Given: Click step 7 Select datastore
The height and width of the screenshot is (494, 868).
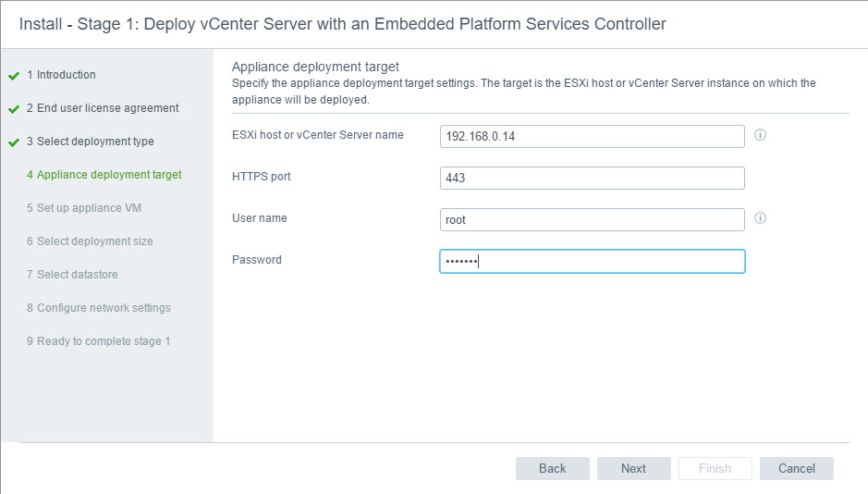Looking at the screenshot, I should point(72,275).
